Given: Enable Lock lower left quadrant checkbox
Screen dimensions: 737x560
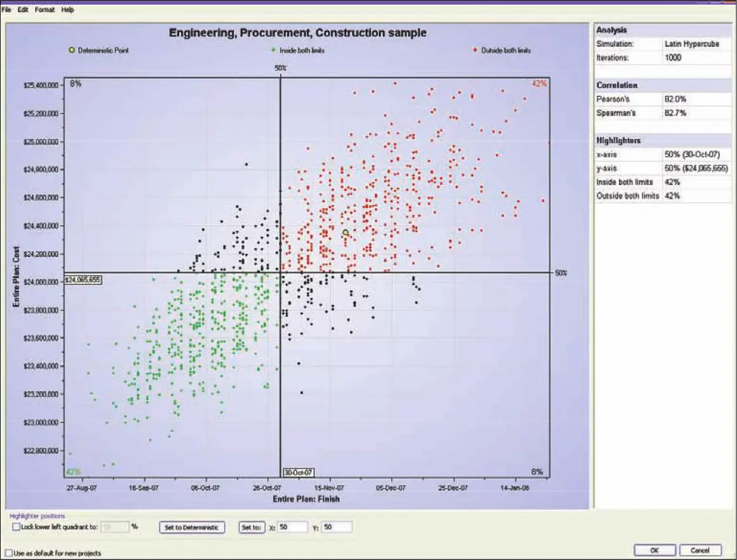Looking at the screenshot, I should 16,527.
